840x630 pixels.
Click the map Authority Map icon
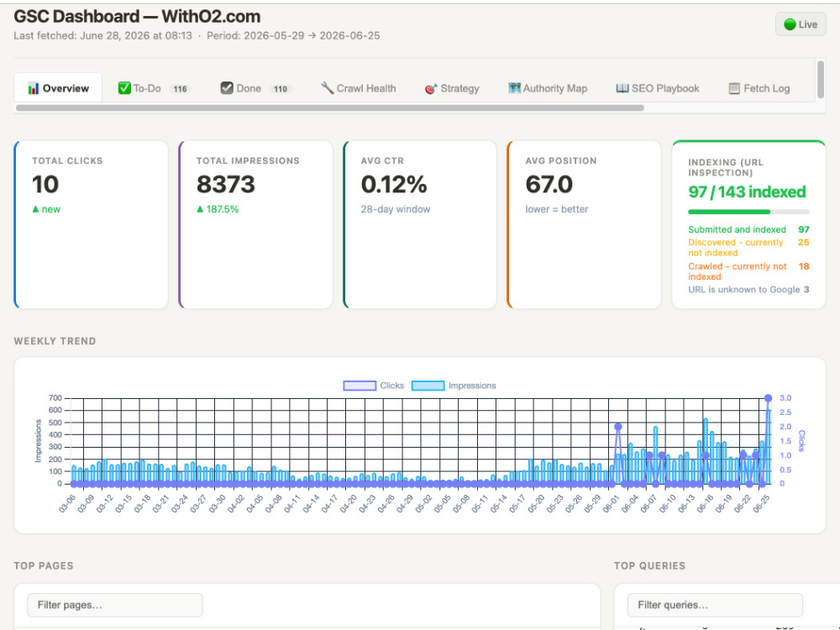[x=514, y=88]
